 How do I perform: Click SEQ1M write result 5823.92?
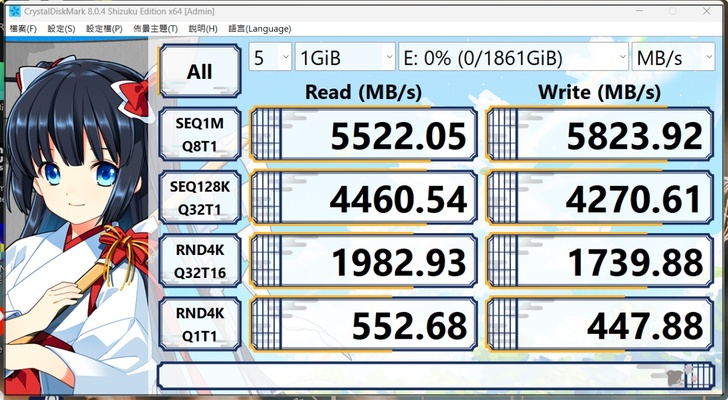click(x=600, y=134)
